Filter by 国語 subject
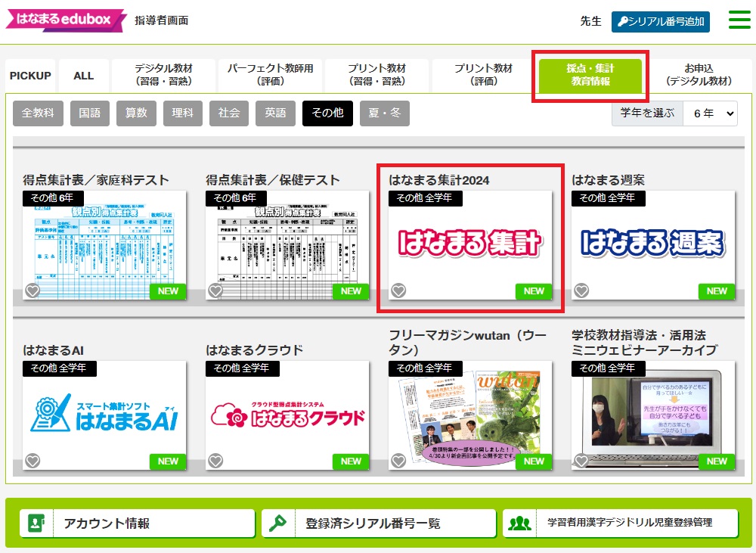 [x=90, y=113]
